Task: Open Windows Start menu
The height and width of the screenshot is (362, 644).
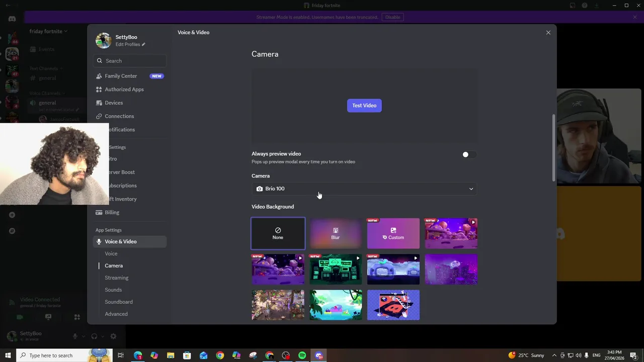Action: point(8,355)
